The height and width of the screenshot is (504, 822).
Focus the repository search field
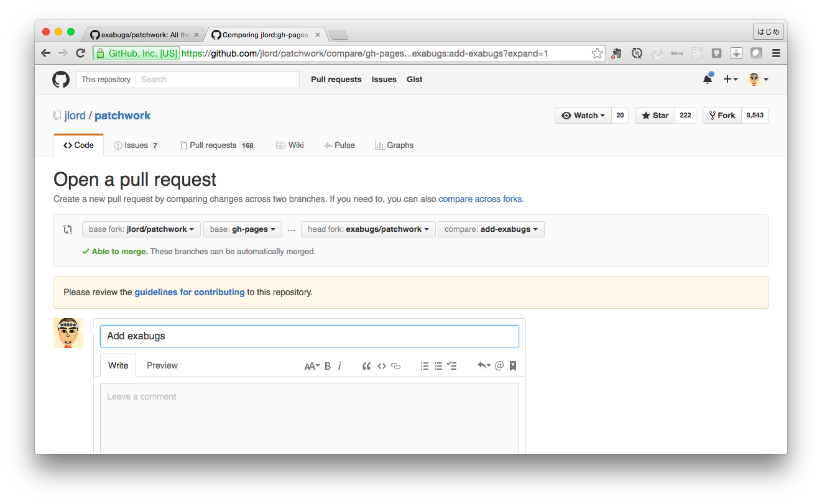pyautogui.click(x=217, y=80)
